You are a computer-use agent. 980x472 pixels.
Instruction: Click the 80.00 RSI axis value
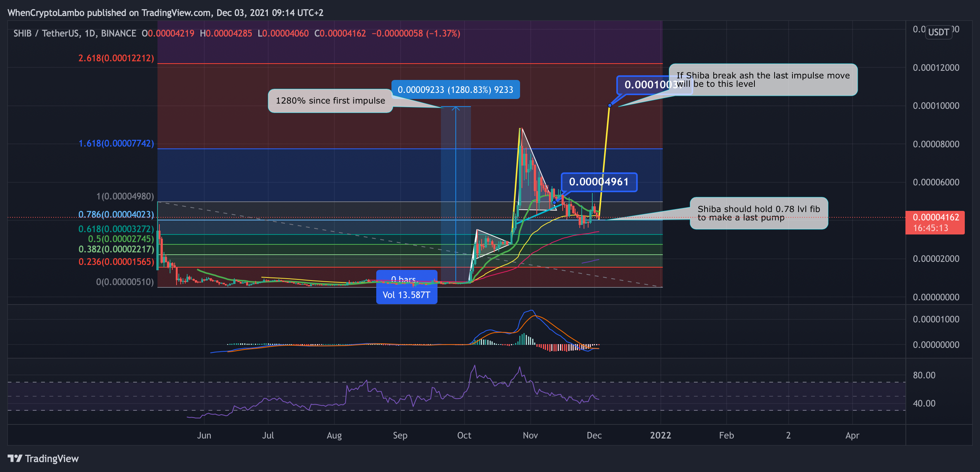point(924,375)
